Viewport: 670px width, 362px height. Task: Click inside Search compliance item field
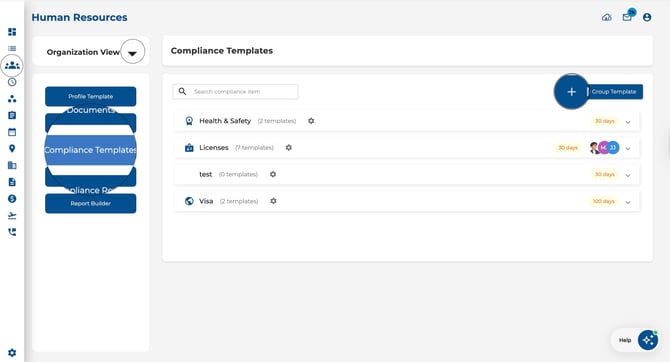[235, 91]
